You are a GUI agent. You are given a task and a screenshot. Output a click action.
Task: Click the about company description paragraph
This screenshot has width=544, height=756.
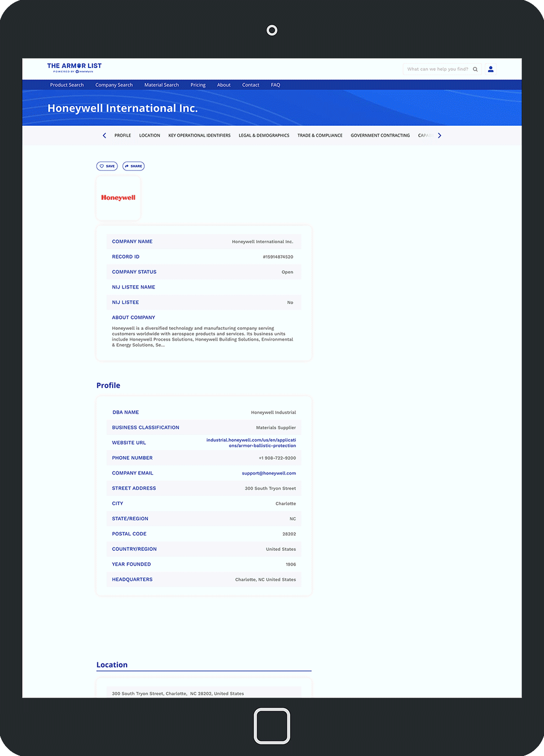[202, 336]
